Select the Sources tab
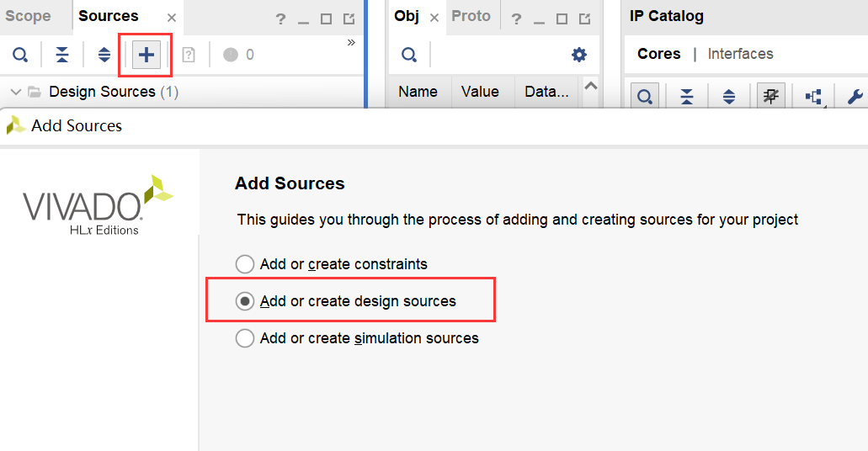This screenshot has width=868, height=451. 109,16
